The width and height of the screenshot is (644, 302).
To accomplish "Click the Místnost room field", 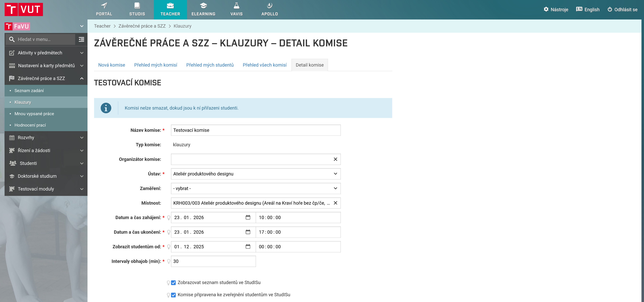I will click(255, 203).
